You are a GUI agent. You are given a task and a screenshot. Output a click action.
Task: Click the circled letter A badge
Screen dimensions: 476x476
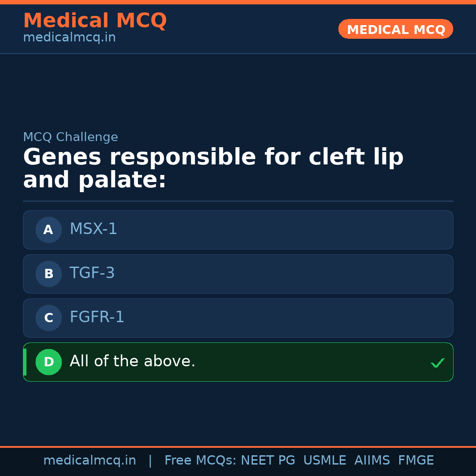pyautogui.click(x=48, y=230)
